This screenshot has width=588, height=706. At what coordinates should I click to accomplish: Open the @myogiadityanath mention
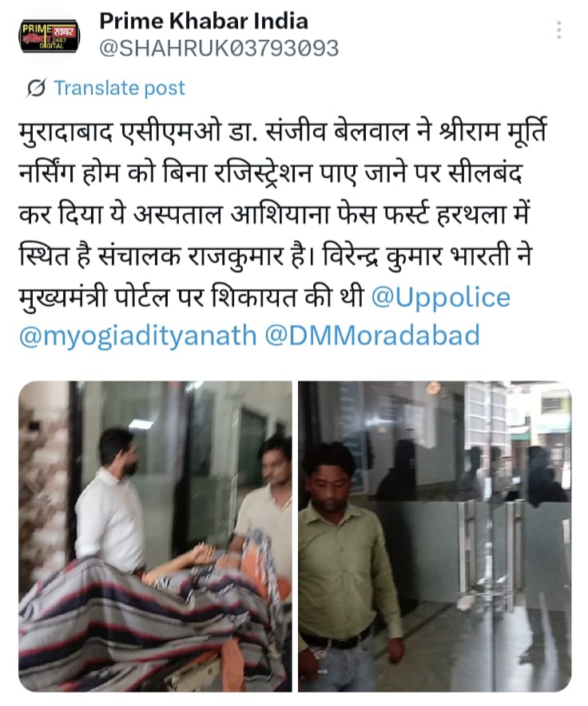click(138, 336)
